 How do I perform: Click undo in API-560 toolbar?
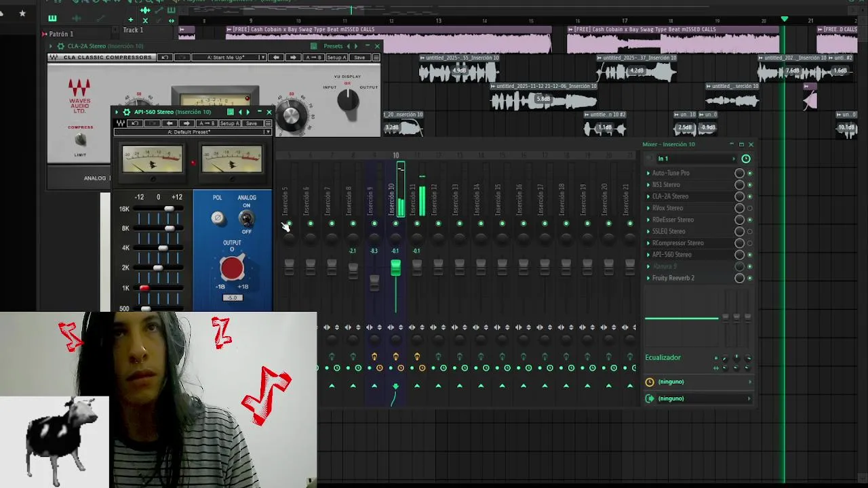[x=135, y=123]
